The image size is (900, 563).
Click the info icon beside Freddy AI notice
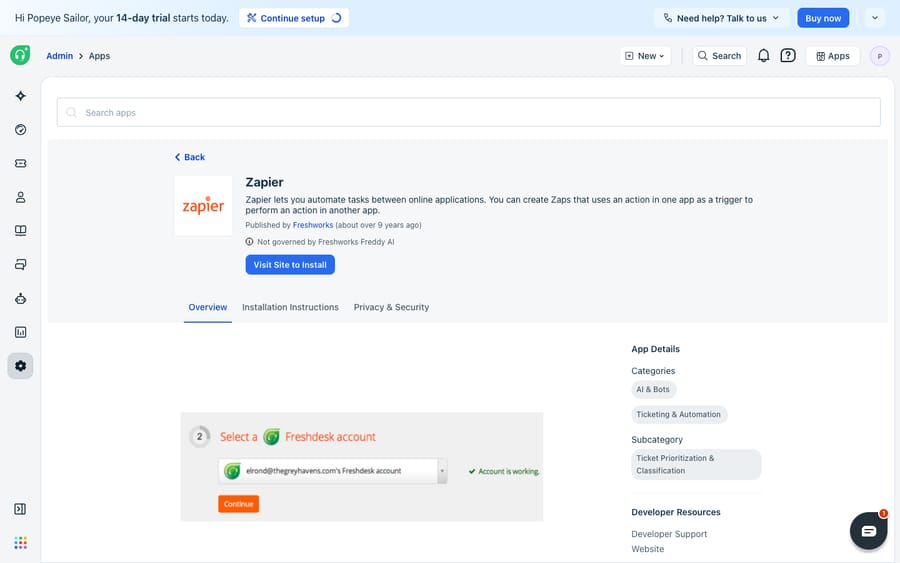coord(249,242)
